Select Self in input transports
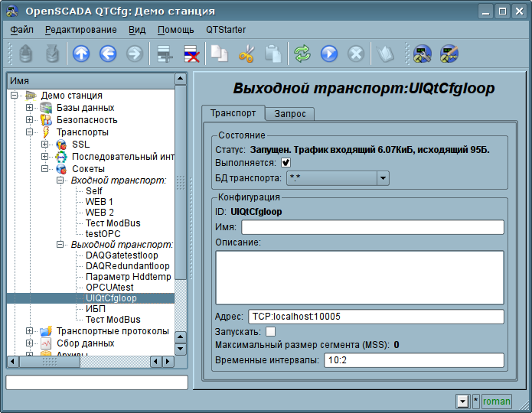Screen dimensions: 532x413 pos(94,191)
